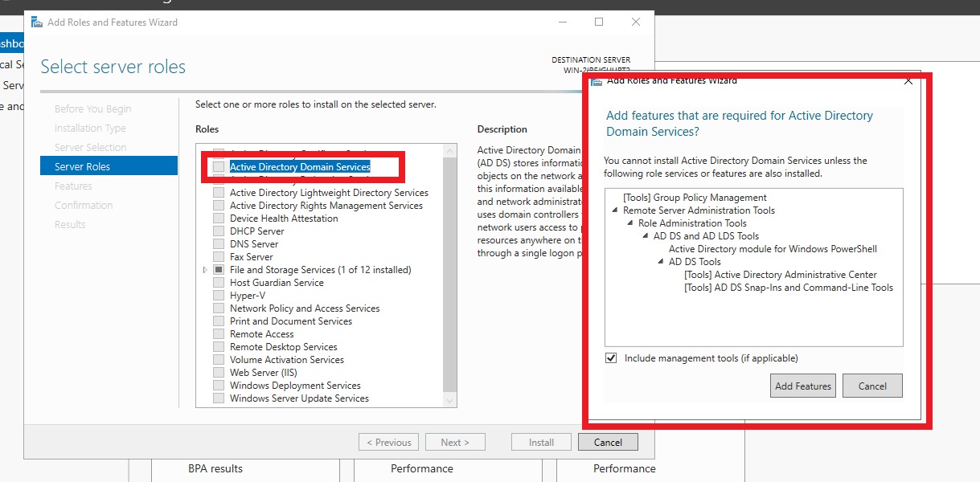980x482 pixels.
Task: Tick Windows Deployment Services checkbox
Action: coord(219,386)
